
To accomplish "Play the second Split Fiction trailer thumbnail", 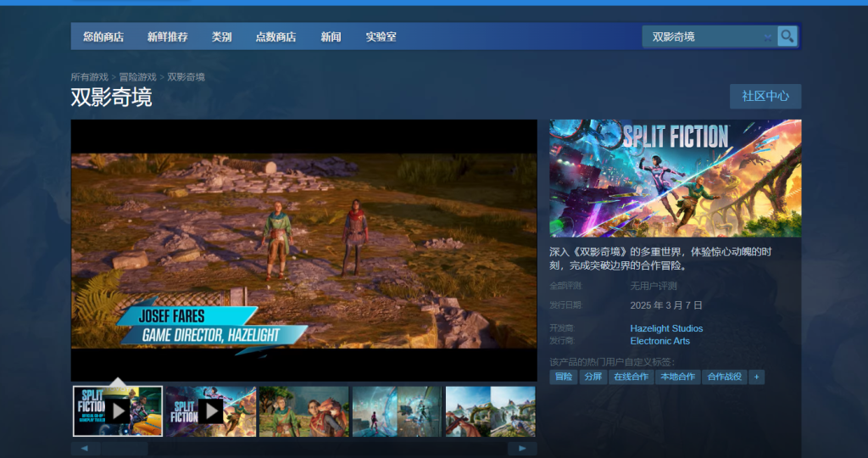I will tap(211, 411).
